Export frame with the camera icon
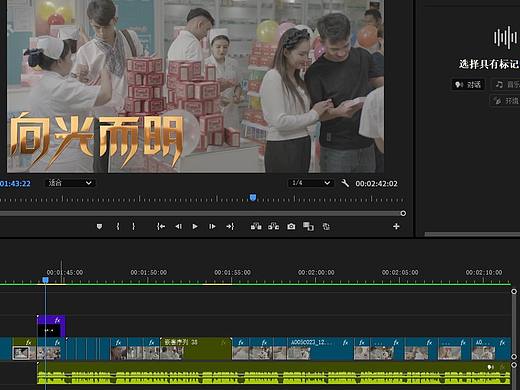Image resolution: width=520 pixels, height=390 pixels. (x=291, y=227)
